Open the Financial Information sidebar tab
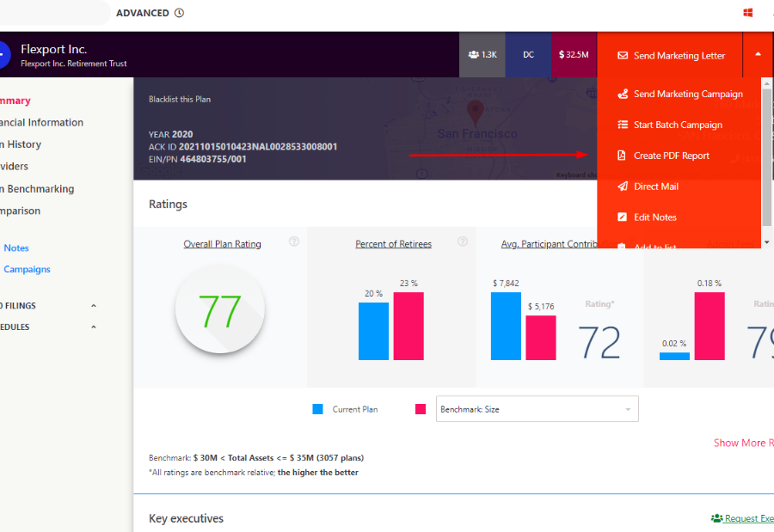This screenshot has width=774, height=532. point(41,123)
